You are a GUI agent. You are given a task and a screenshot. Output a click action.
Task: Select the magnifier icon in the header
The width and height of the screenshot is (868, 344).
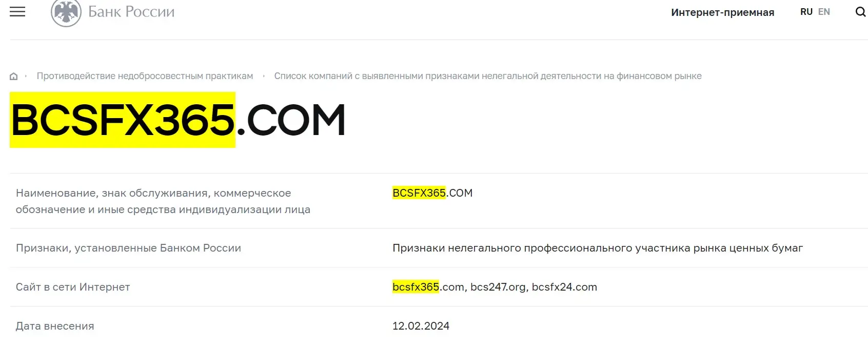pos(860,11)
